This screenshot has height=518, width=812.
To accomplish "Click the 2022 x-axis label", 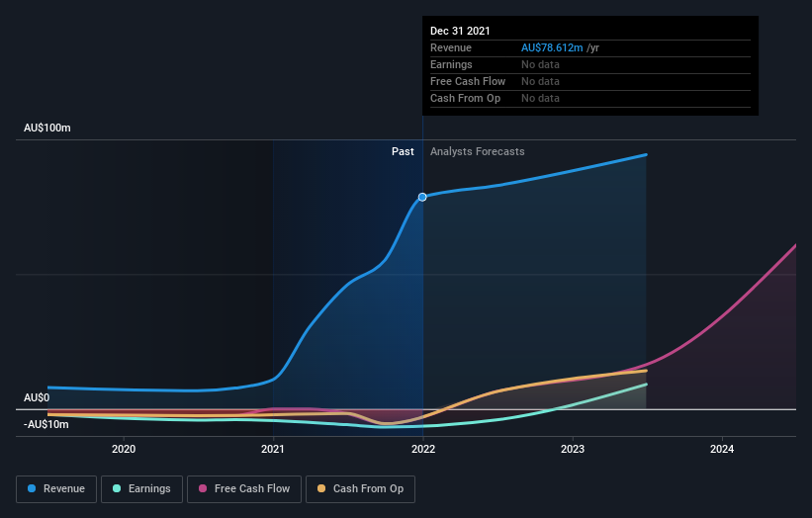I will pos(423,449).
